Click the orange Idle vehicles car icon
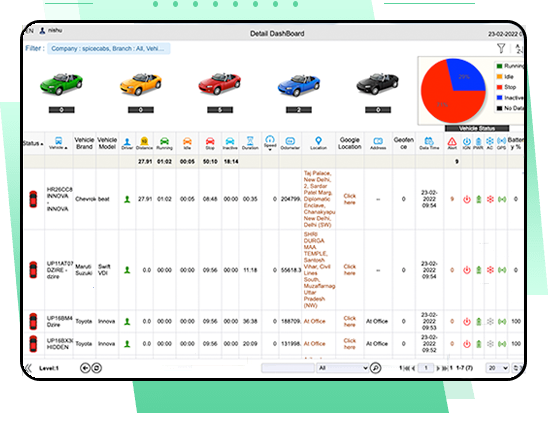This screenshot has height=425, width=548. click(x=140, y=84)
